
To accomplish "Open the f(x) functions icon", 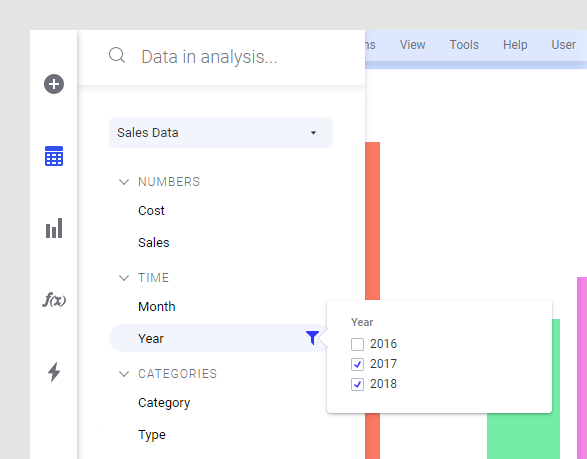I will tap(54, 300).
